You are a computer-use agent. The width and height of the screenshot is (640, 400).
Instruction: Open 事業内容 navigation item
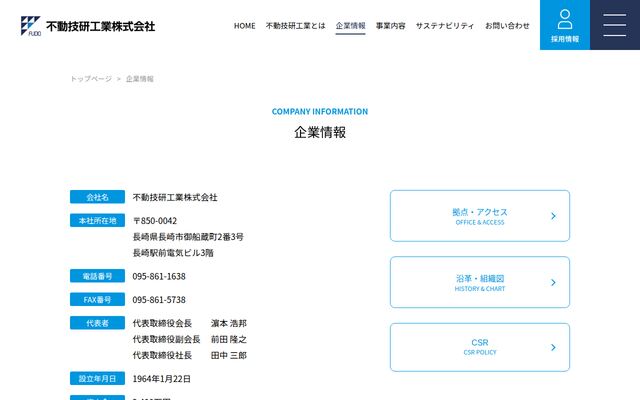tap(391, 26)
